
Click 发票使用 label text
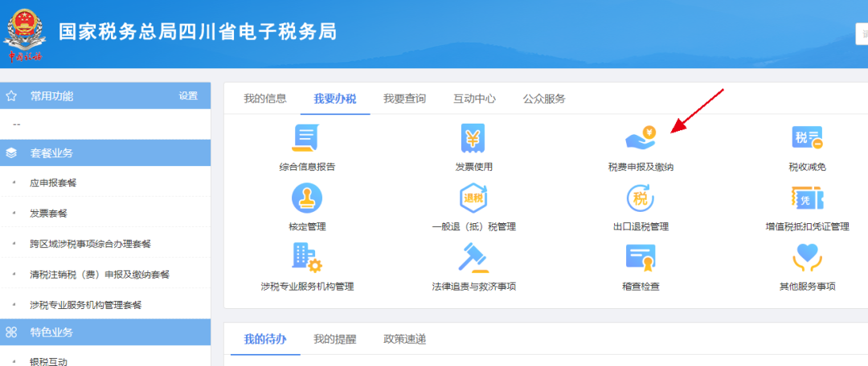(473, 167)
